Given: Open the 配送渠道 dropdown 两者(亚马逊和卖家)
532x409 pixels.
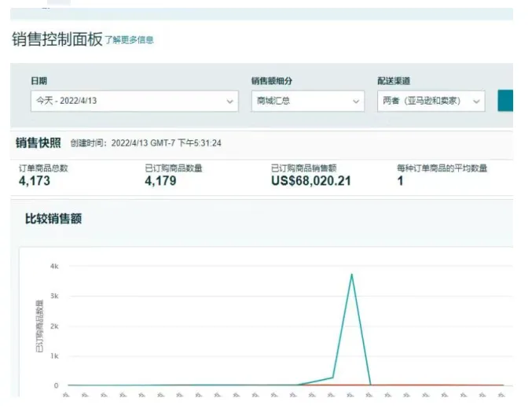Looking at the screenshot, I should (431, 101).
